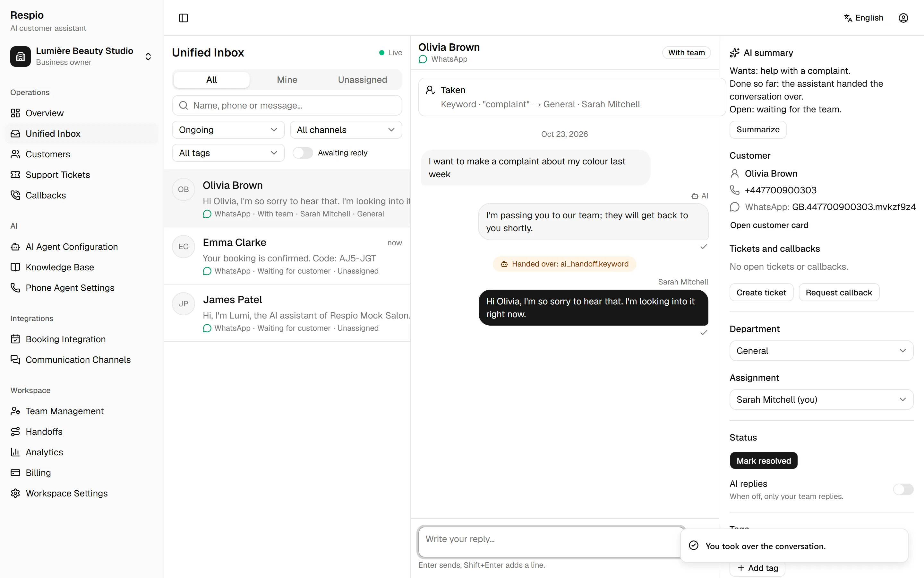The width and height of the screenshot is (924, 578).
Task: Click the Overview dashboard icon
Action: point(15,113)
